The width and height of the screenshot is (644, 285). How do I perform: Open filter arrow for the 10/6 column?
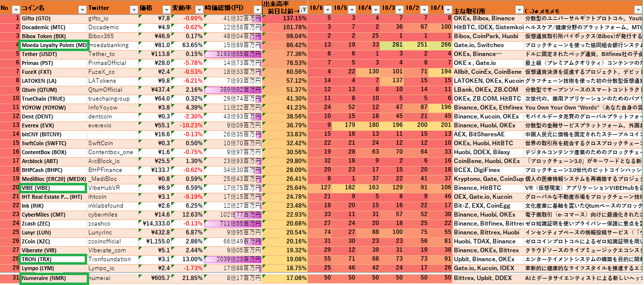[328, 9]
